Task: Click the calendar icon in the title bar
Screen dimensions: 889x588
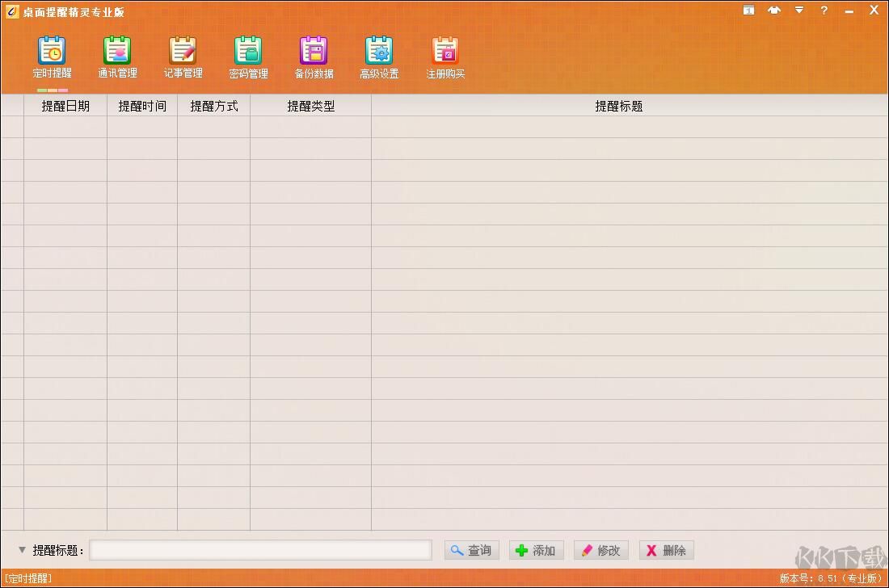Action: [748, 10]
